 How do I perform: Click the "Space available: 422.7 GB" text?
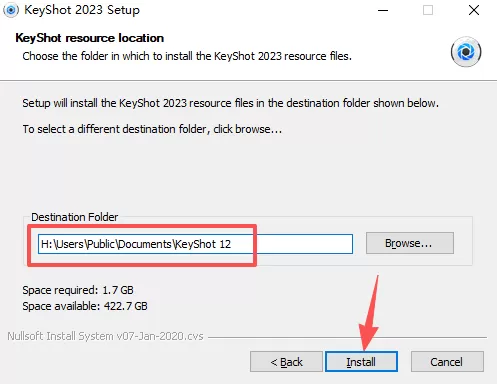pyautogui.click(x=85, y=306)
